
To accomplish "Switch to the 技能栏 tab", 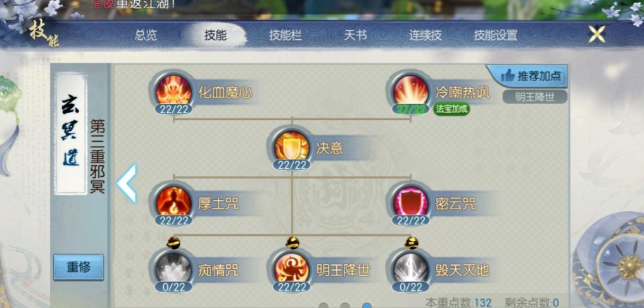I will [286, 35].
